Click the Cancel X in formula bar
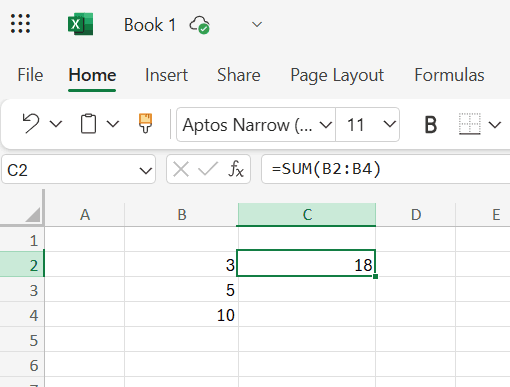The height and width of the screenshot is (387, 510). pos(181,169)
